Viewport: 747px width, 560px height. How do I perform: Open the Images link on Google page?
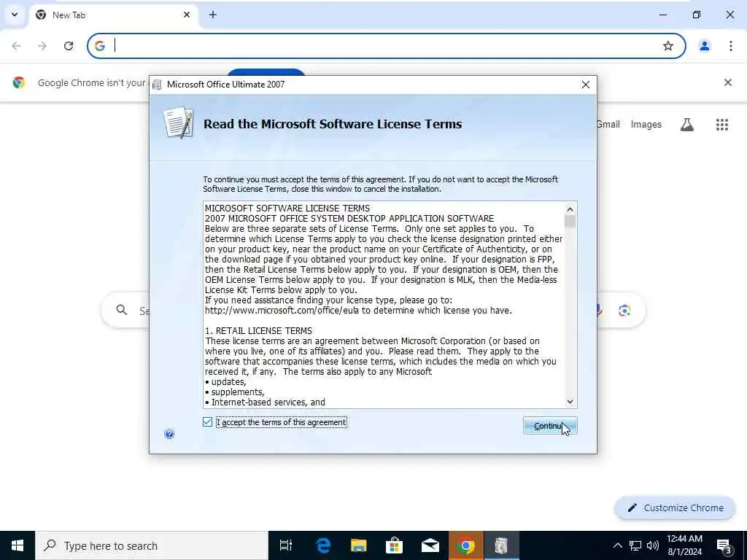(646, 124)
